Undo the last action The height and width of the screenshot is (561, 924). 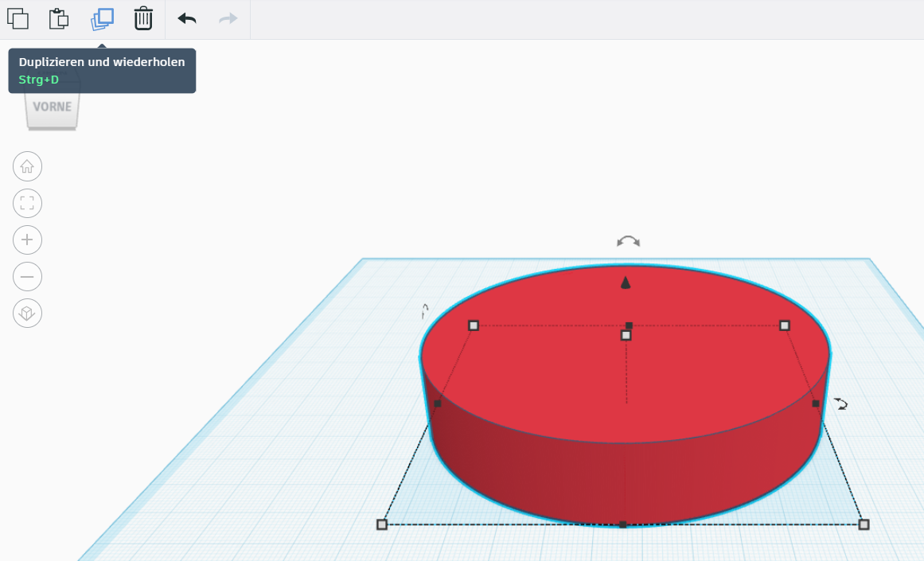coord(187,19)
